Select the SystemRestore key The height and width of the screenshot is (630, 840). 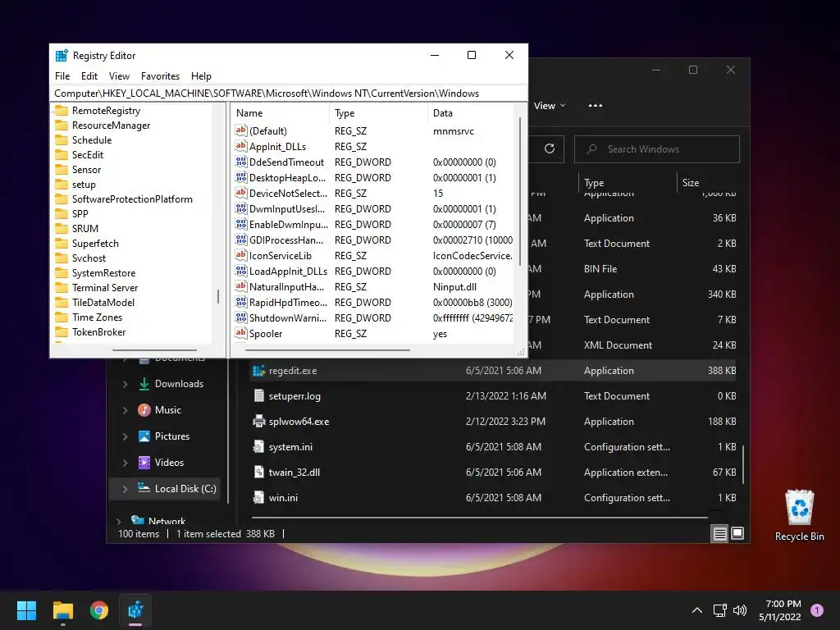coord(103,272)
